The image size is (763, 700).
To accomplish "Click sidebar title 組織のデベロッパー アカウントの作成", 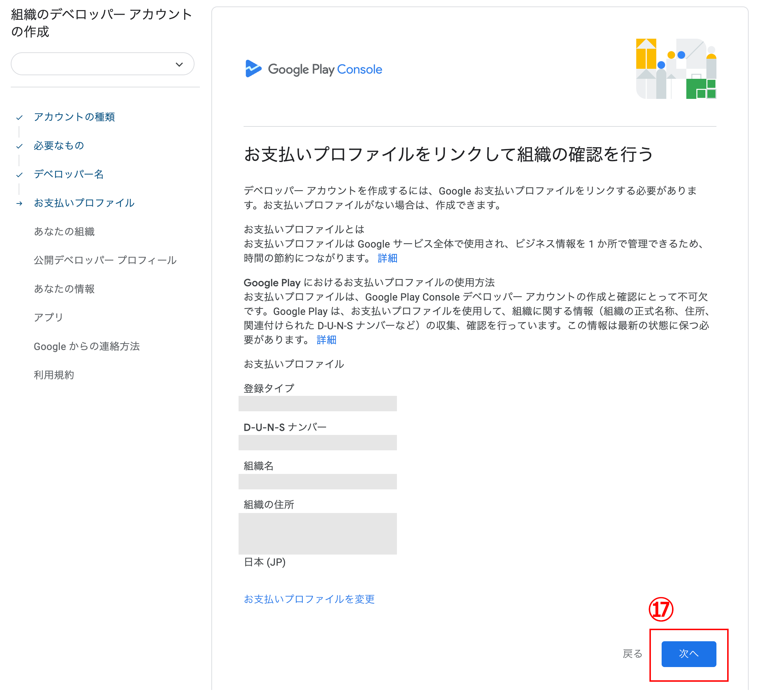I will [x=101, y=23].
